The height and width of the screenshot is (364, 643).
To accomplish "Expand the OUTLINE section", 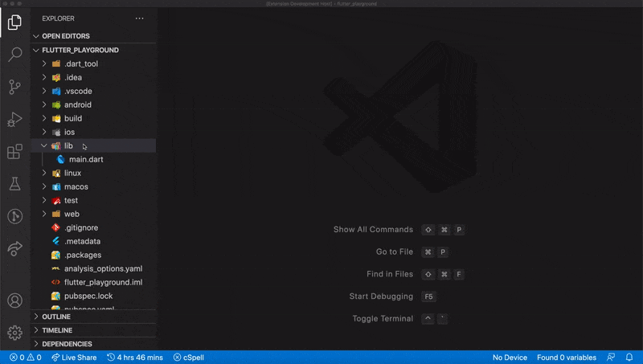I will pos(93,317).
